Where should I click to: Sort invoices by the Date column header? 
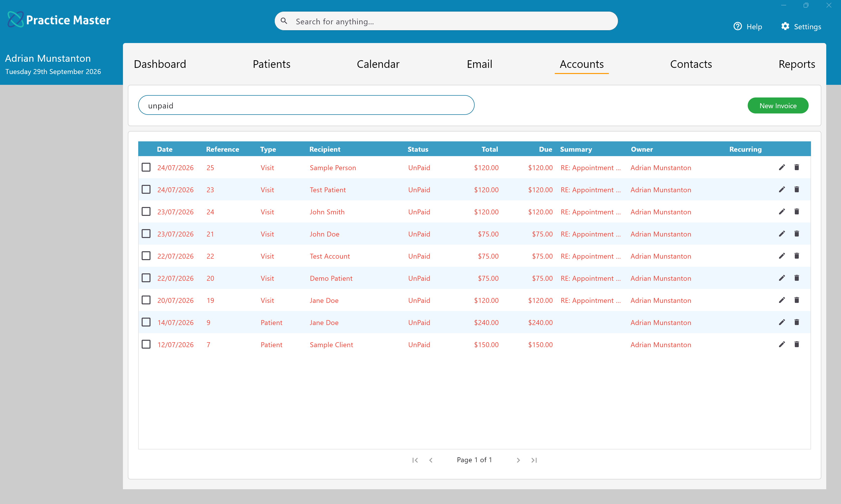[x=165, y=149]
